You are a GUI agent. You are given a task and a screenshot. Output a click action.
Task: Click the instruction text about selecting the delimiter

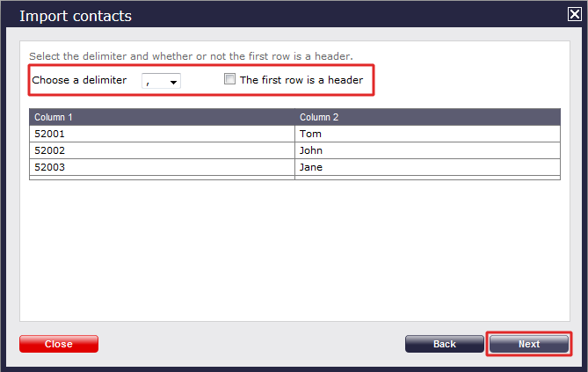point(191,56)
